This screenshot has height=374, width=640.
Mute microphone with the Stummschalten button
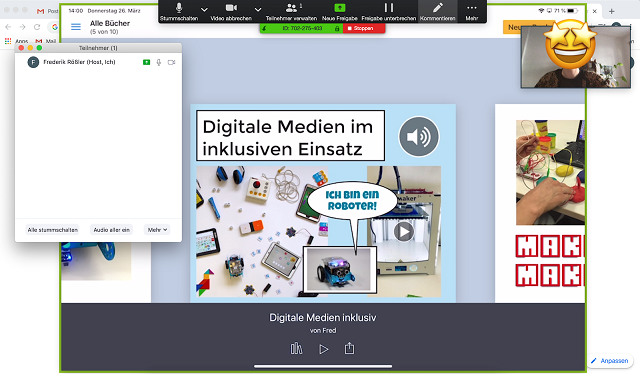179,11
